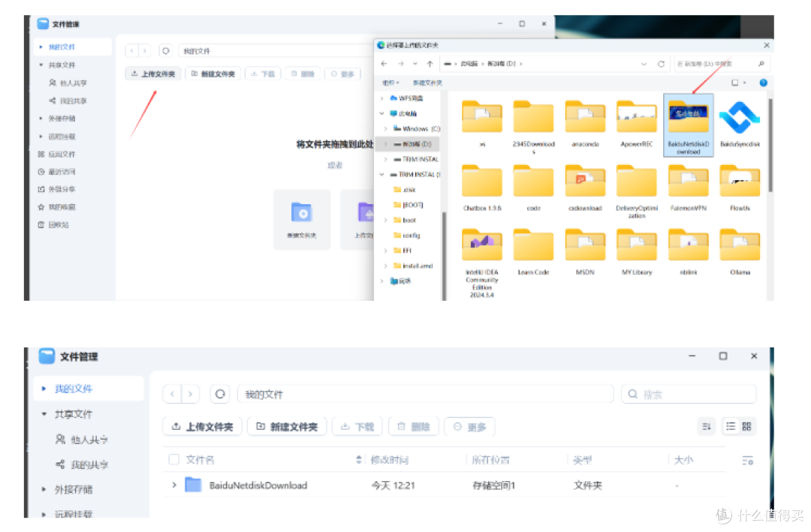Viewport: 811px width, 532px height.
Task: Click 新建文件夹 button in upper File Manager toolbar
Action: [213, 74]
